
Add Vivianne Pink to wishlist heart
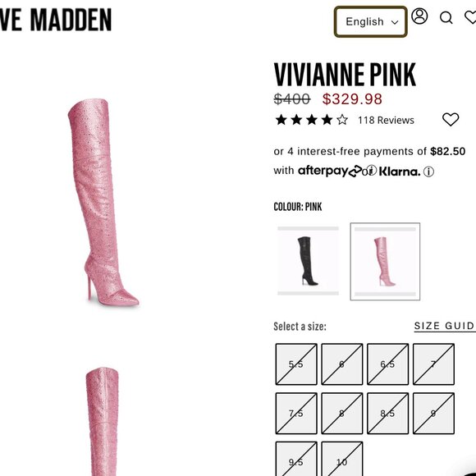(451, 119)
